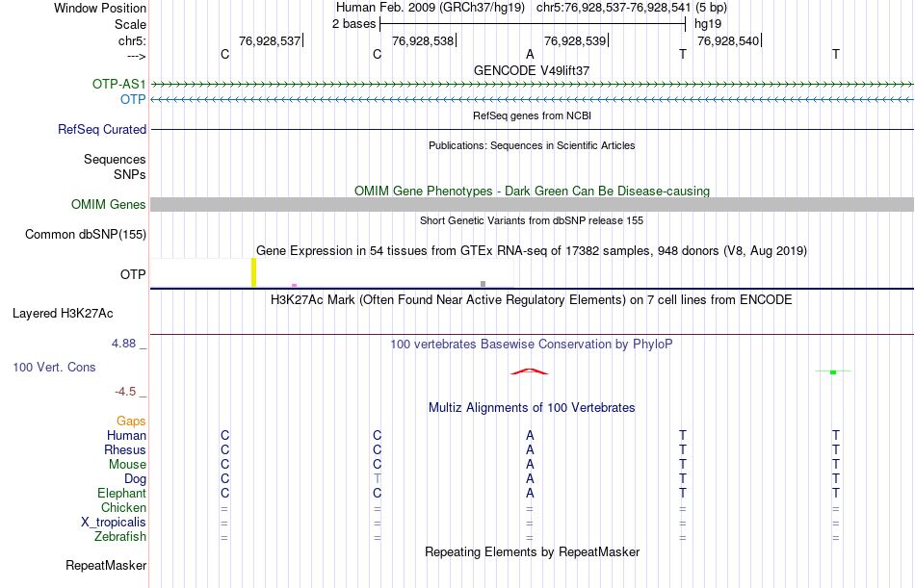Click the green PhyloP conservation mark
This screenshot has width=915, height=588.
[x=833, y=371]
